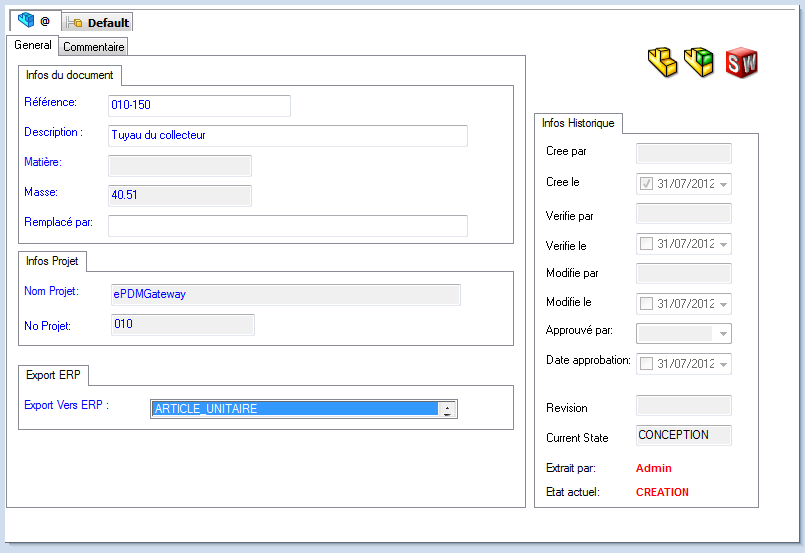Enable the Verifie le date checkbox
This screenshot has height=553, width=805.
tap(646, 244)
